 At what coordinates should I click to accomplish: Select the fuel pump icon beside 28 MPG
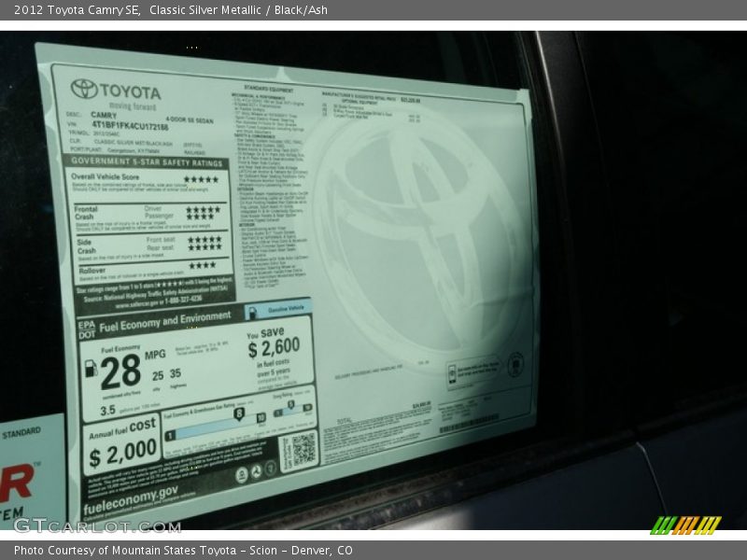[x=92, y=367]
